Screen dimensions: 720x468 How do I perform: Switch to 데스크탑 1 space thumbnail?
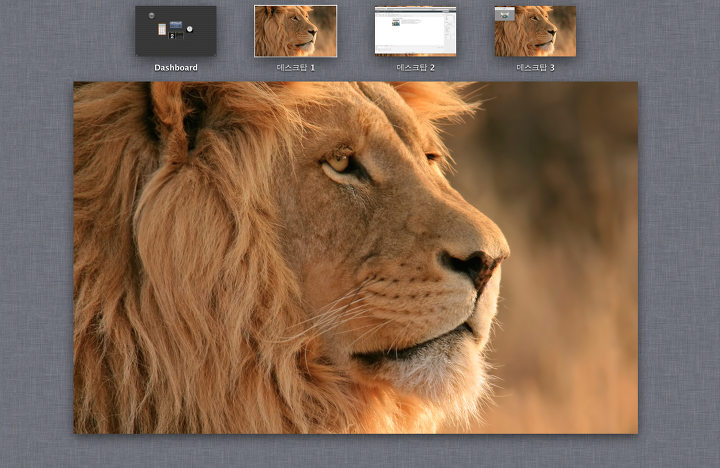[295, 31]
